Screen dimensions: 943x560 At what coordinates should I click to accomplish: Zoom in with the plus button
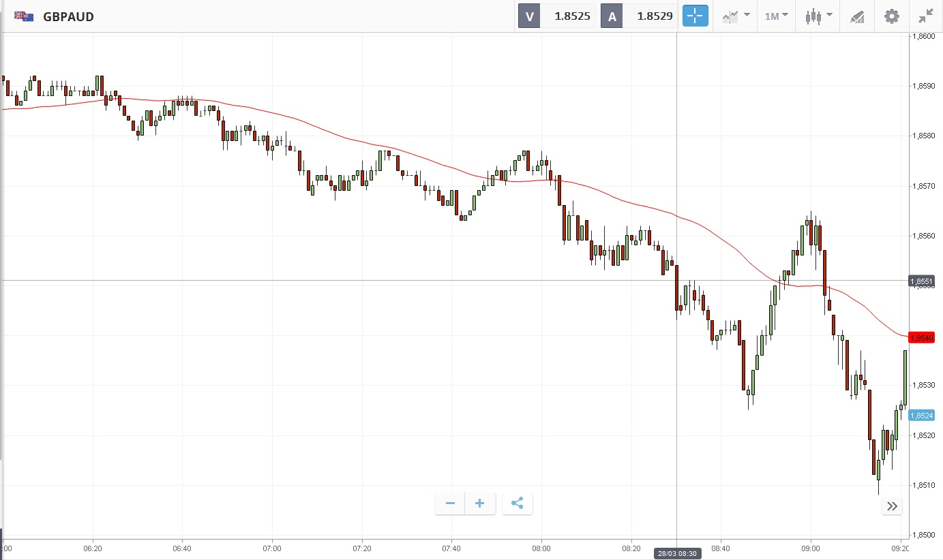tap(480, 503)
